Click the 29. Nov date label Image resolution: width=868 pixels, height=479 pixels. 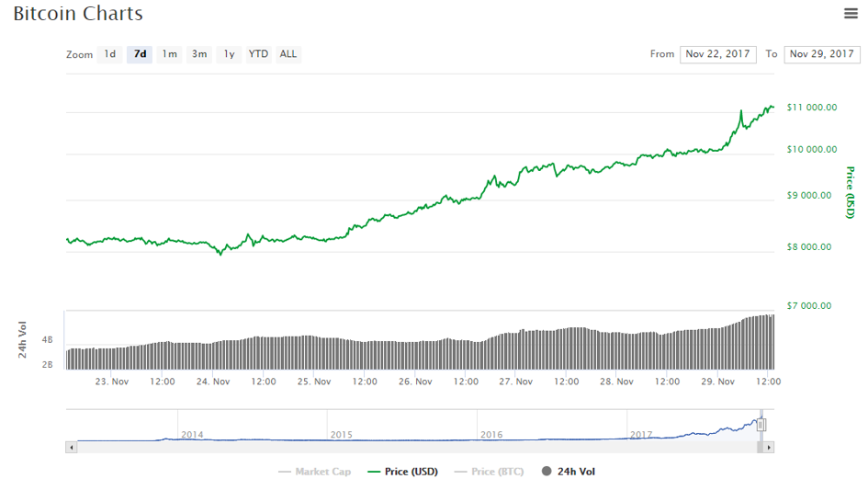pos(718,382)
